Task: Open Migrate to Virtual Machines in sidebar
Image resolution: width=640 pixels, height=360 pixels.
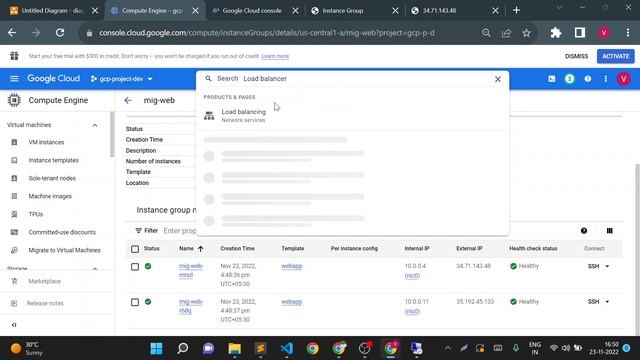Action: coord(64,250)
